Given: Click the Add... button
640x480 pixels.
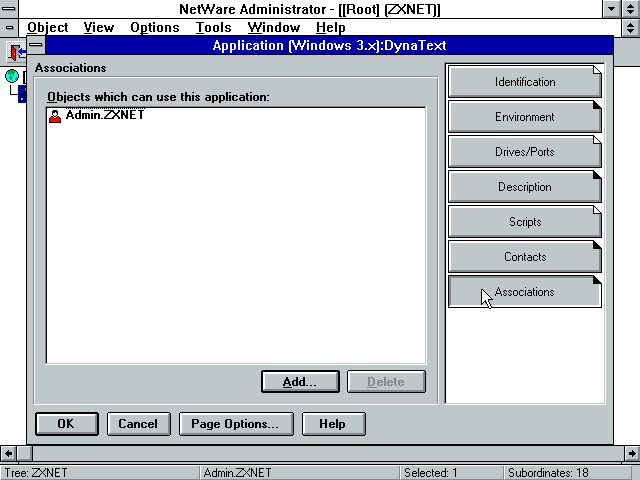Looking at the screenshot, I should (300, 382).
